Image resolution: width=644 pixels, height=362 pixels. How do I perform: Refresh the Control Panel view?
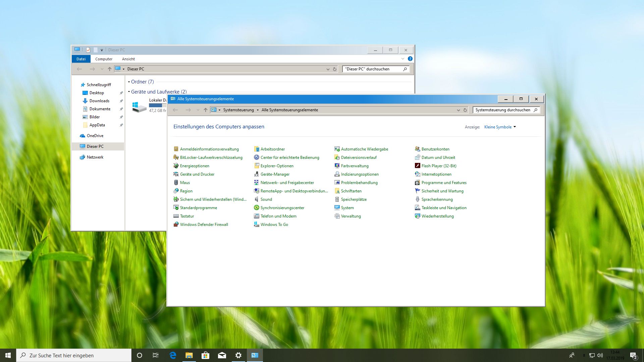[465, 110]
